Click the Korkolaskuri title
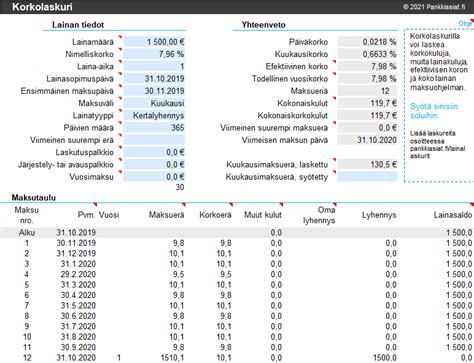474x363 pixels. coord(42,7)
